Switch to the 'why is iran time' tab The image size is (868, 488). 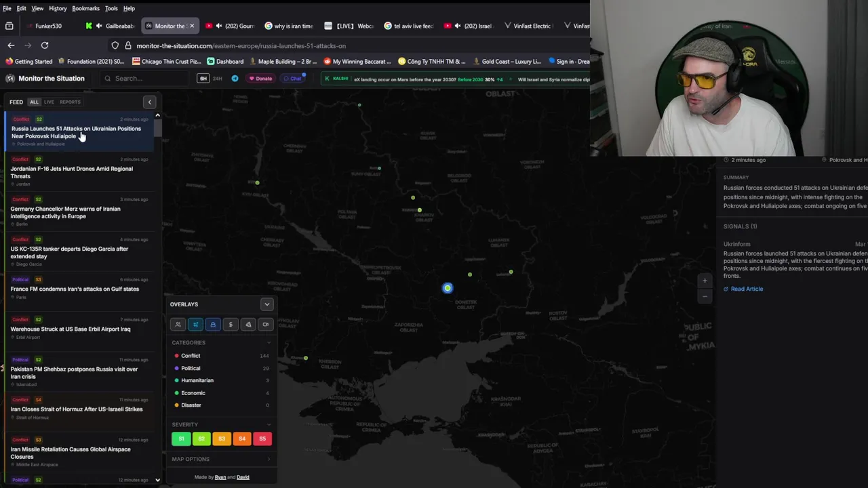click(x=289, y=26)
